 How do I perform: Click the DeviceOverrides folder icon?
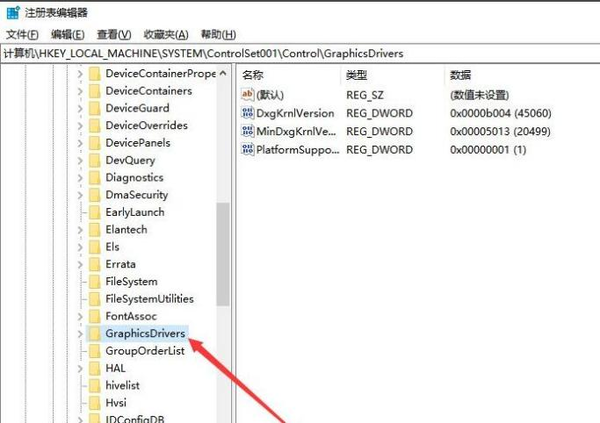(x=95, y=126)
